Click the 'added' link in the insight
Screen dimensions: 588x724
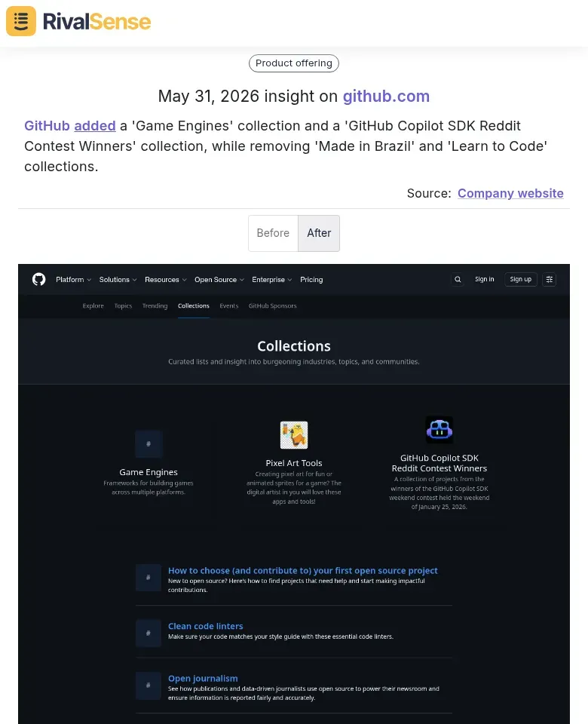coord(95,126)
